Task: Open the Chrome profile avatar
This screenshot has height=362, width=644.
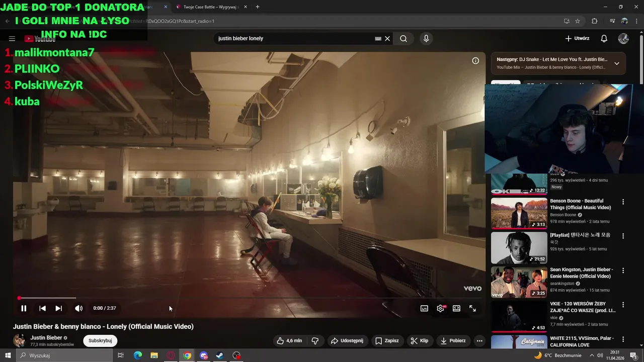Action: pyautogui.click(x=624, y=21)
